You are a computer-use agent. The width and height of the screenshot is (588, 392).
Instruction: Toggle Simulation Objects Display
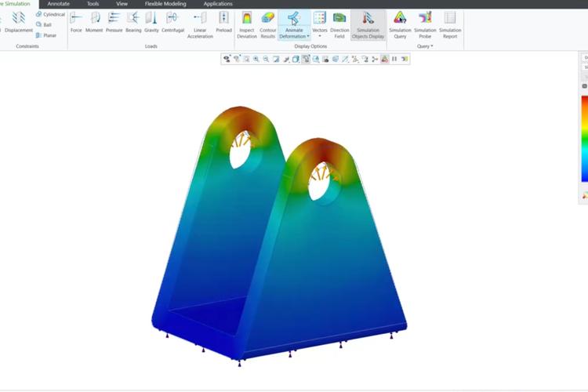(x=368, y=22)
